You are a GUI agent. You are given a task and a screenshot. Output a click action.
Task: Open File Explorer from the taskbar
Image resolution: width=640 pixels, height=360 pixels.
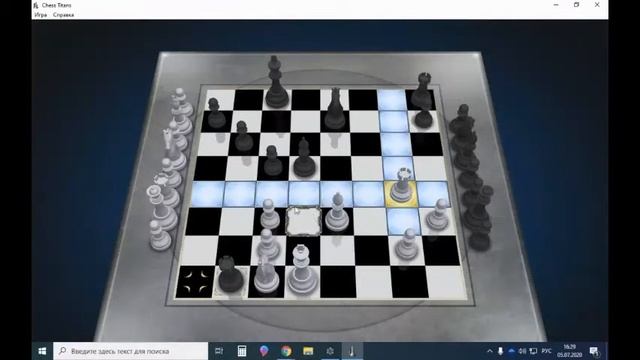click(308, 351)
